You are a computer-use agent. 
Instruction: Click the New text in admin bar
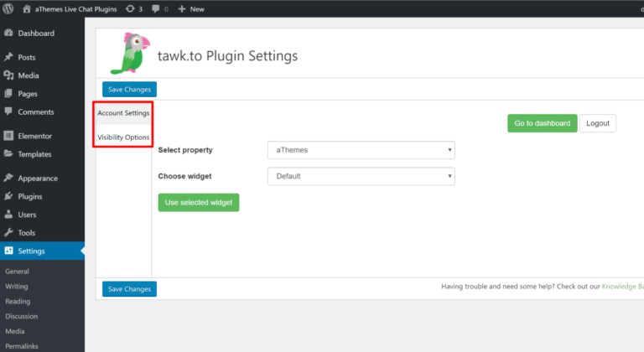click(x=197, y=9)
